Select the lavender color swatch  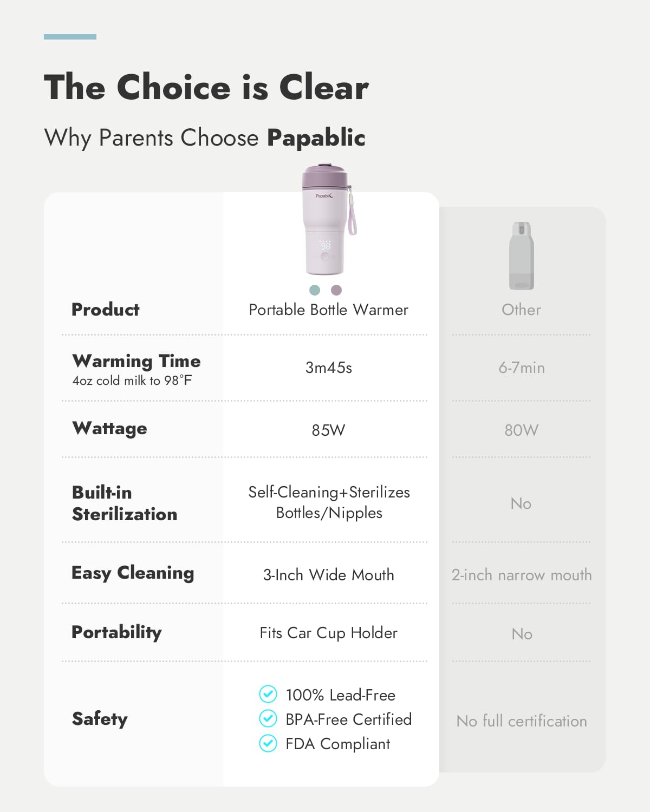(x=336, y=290)
